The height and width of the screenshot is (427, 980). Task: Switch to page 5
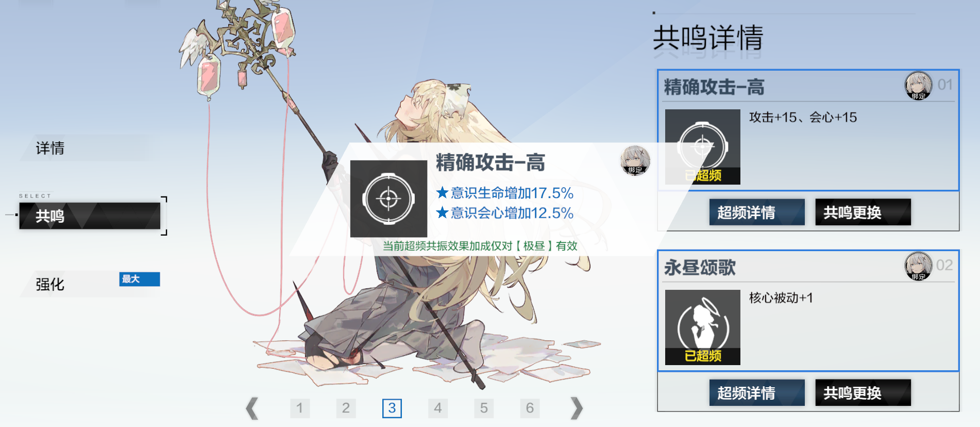point(484,408)
